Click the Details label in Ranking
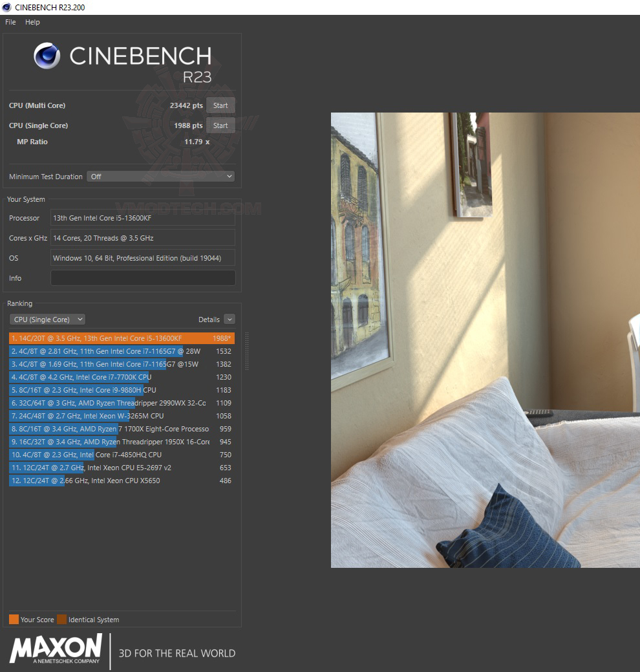 (x=209, y=320)
